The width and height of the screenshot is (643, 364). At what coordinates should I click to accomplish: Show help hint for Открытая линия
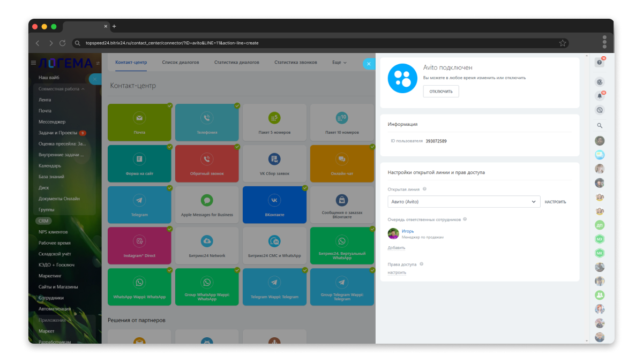click(x=424, y=189)
